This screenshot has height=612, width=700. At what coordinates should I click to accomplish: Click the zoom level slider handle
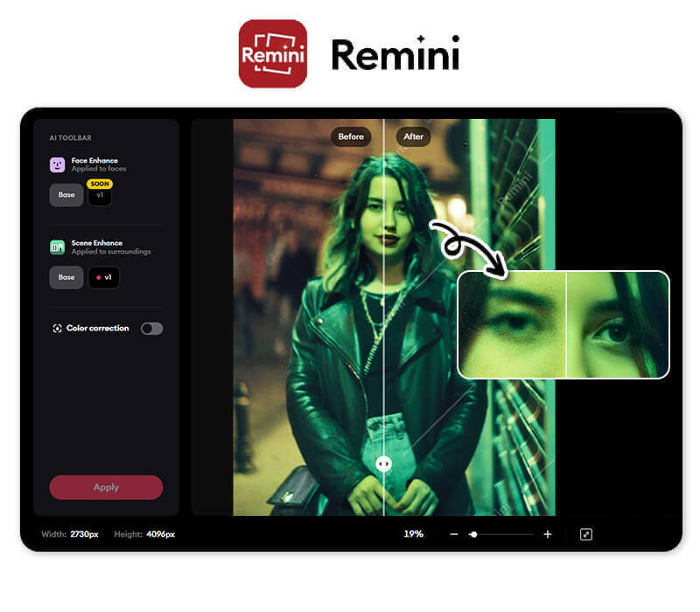(475, 533)
